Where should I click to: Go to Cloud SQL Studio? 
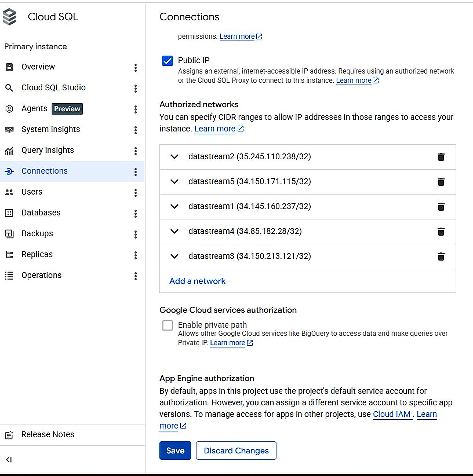53,87
